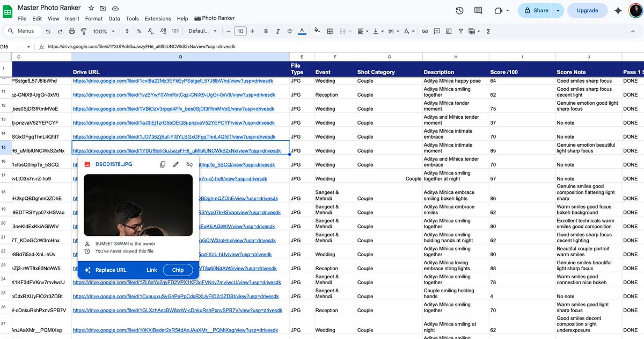Open horizontal align dropdown
The height and width of the screenshot is (339, 644).
click(x=363, y=31)
